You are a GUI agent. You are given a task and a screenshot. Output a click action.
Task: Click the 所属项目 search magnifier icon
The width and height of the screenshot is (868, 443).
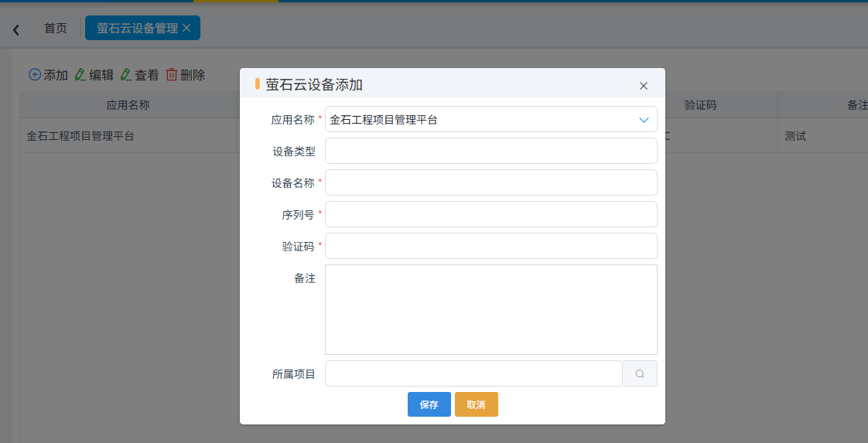point(640,373)
